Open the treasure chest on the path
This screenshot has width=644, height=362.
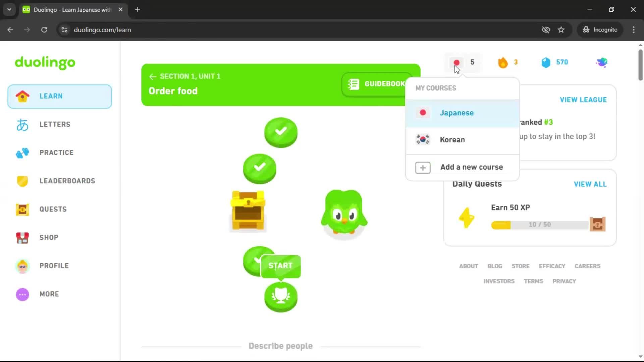(x=248, y=211)
